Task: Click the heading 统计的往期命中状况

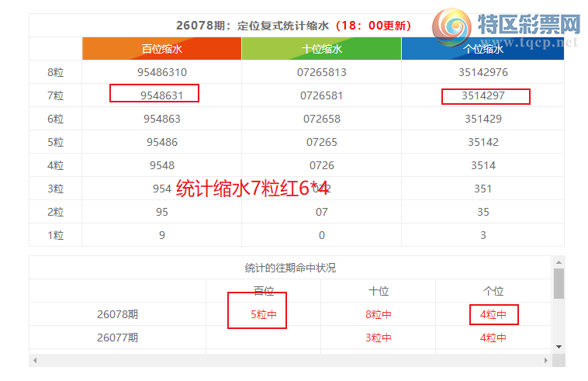Action: click(290, 268)
